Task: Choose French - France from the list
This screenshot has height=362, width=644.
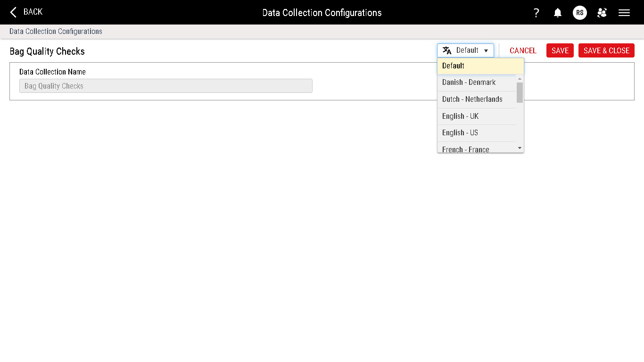Action: 465,149
